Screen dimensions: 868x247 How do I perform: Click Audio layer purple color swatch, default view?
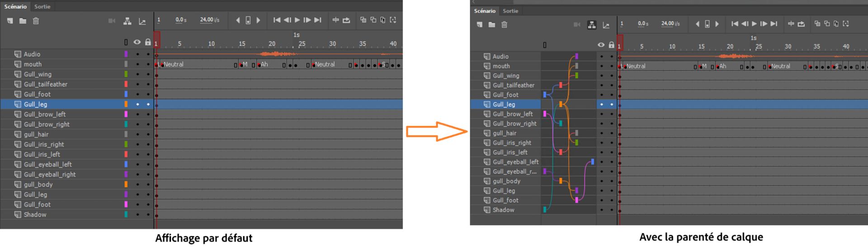pos(126,54)
